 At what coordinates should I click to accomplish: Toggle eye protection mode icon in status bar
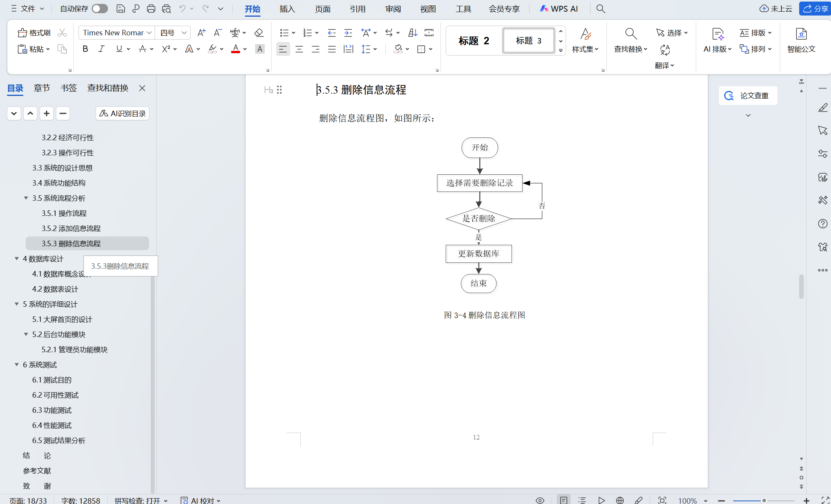540,500
